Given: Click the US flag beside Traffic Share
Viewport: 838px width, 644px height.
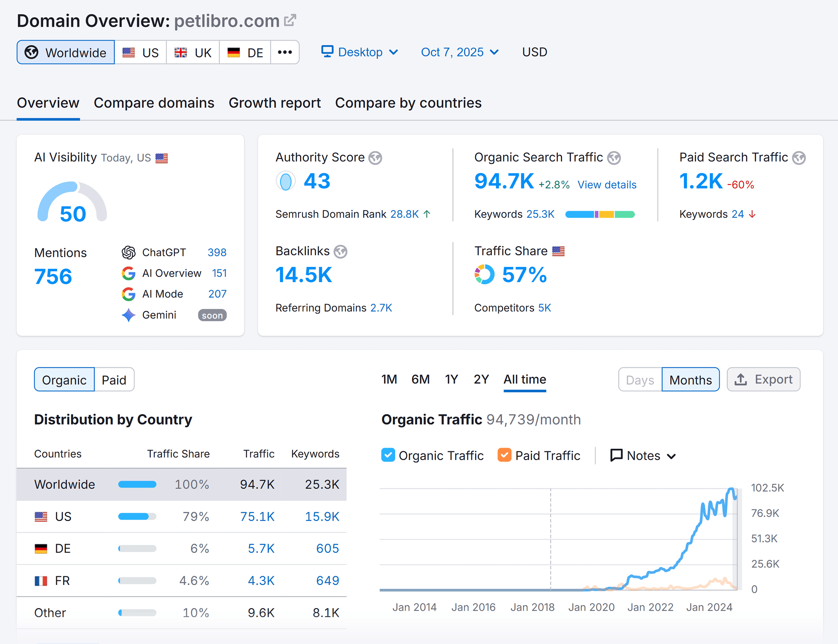Looking at the screenshot, I should pos(558,251).
